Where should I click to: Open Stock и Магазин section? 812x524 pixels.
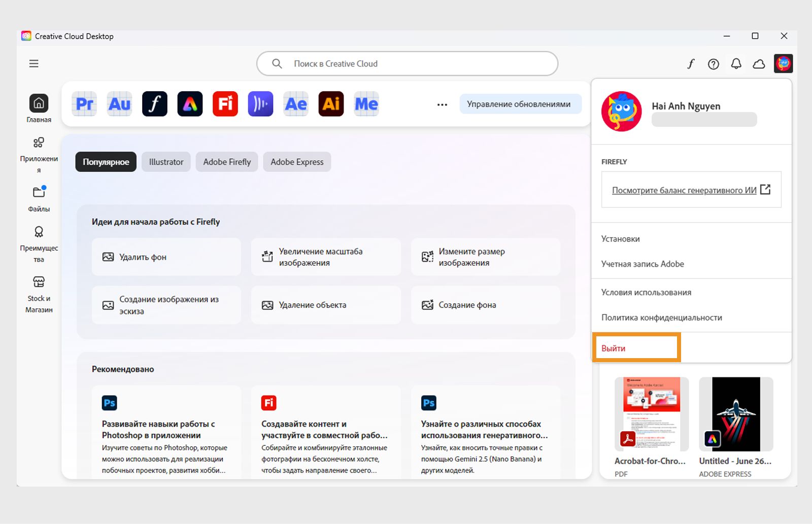[39, 295]
